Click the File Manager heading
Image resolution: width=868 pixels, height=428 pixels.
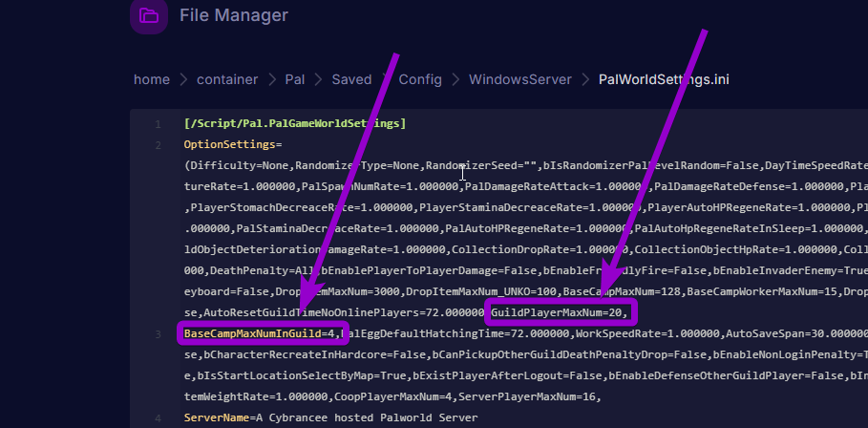(x=234, y=15)
